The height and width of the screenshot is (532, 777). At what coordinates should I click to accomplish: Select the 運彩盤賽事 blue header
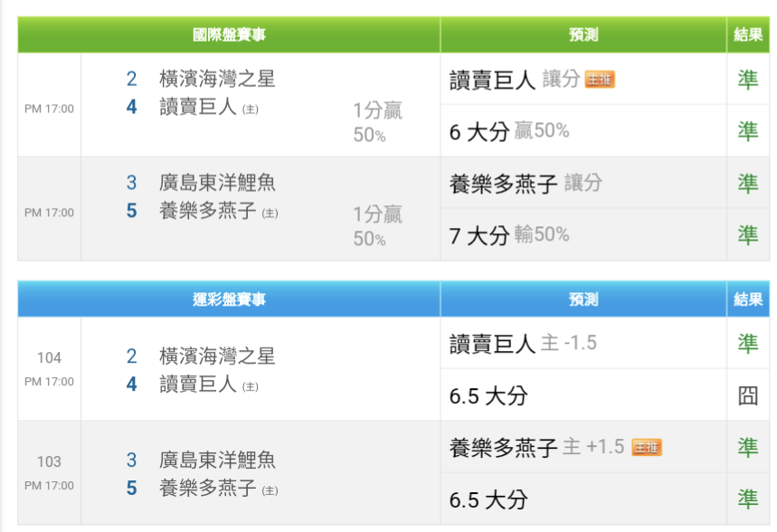click(229, 299)
